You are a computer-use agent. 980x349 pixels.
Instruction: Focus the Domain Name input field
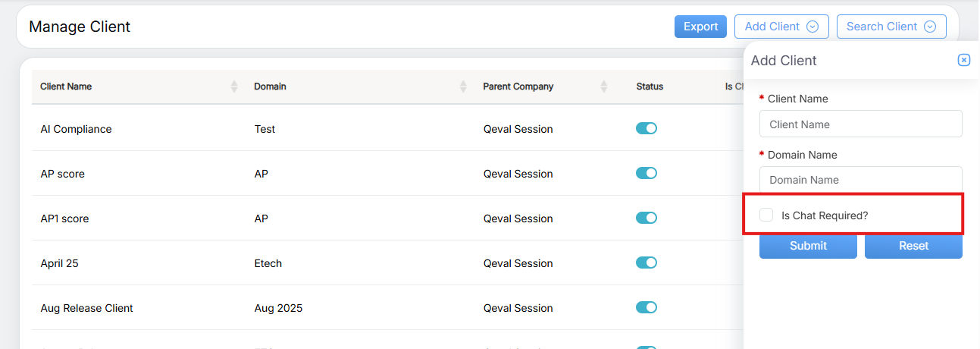pyautogui.click(x=860, y=180)
